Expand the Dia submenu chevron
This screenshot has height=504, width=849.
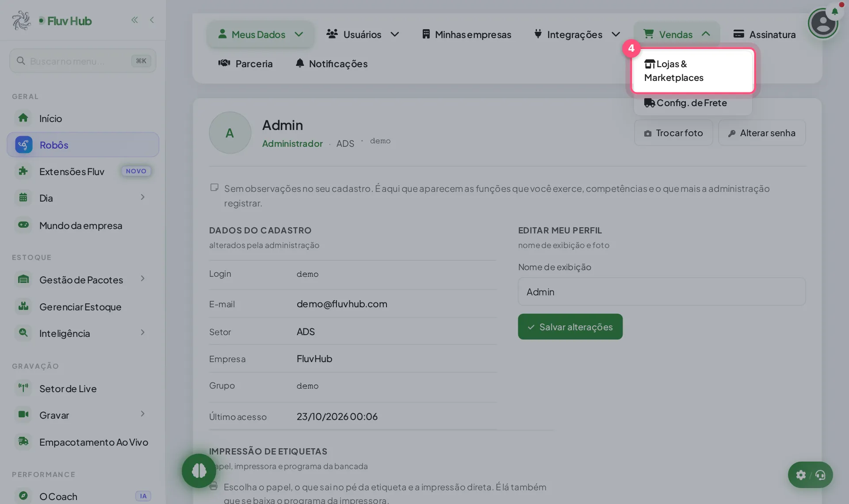pos(142,197)
